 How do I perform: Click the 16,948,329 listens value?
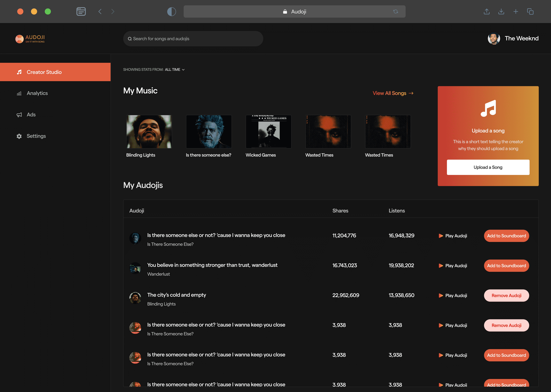click(401, 236)
